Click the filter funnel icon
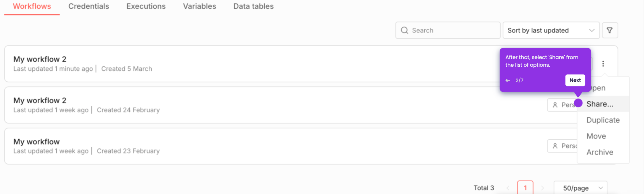The image size is (644, 194). tap(610, 30)
